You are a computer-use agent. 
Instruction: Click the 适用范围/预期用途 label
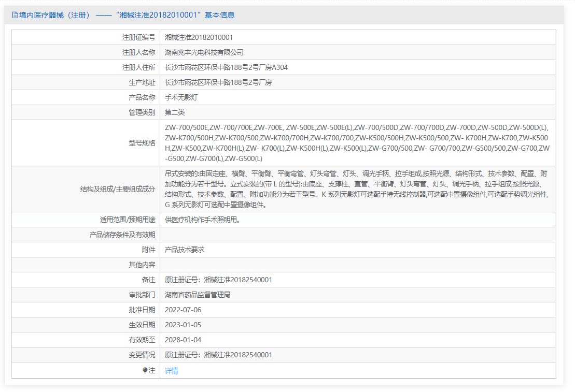point(128,220)
